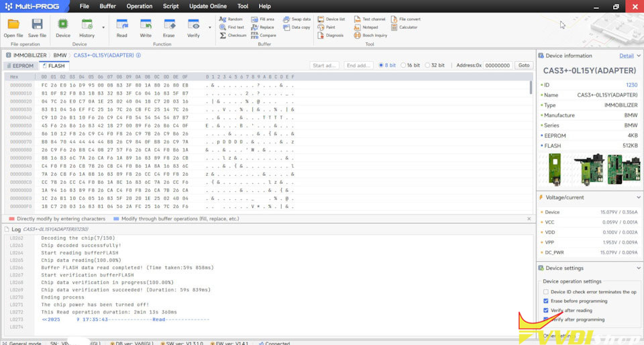Enable Device ID check error terminates option

pyautogui.click(x=546, y=292)
